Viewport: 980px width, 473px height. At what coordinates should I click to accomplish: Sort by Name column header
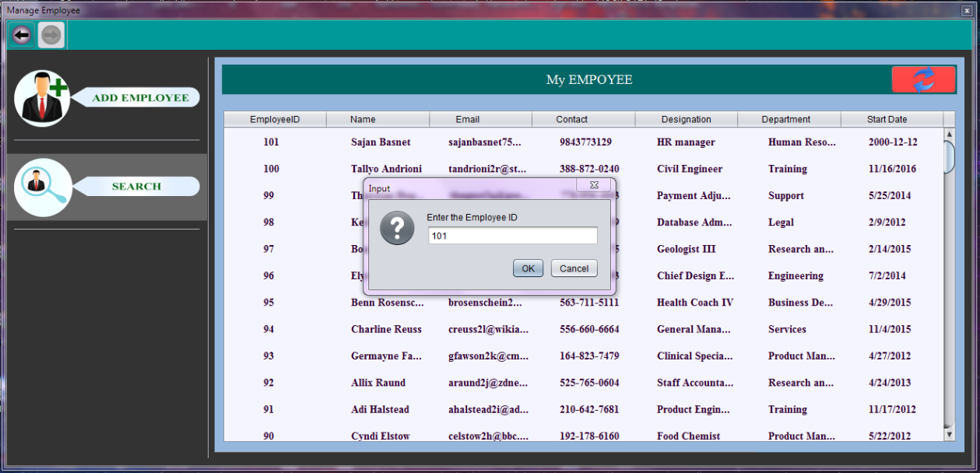point(378,119)
